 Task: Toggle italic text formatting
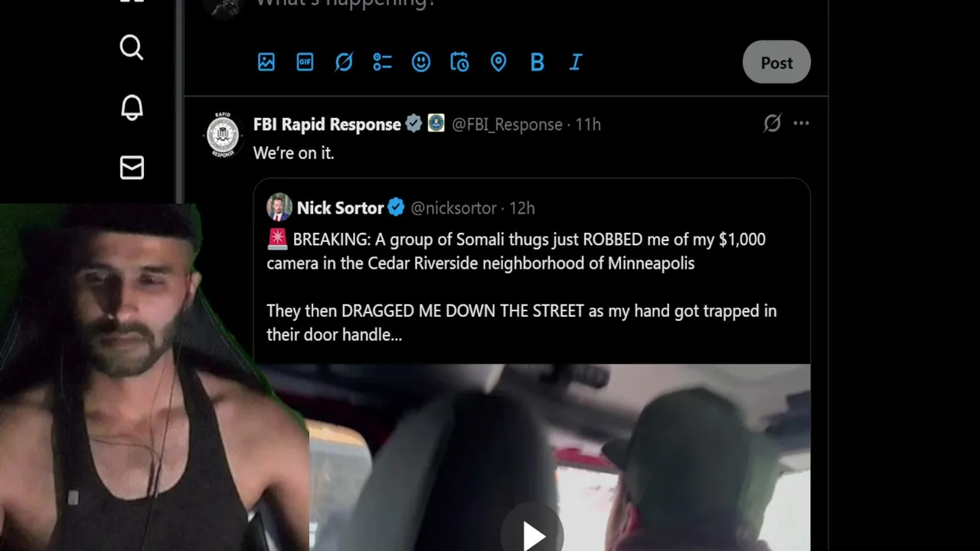coord(576,62)
